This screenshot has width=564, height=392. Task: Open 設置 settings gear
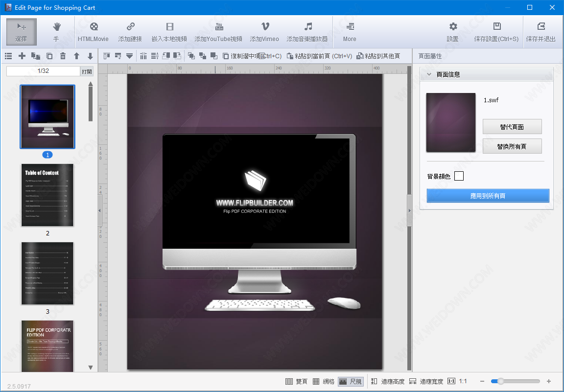click(453, 32)
